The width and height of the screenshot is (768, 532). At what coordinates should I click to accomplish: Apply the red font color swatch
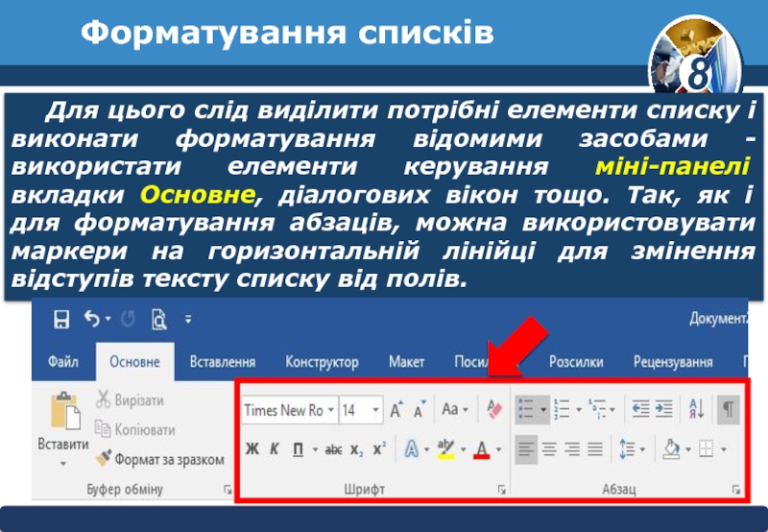[481, 448]
